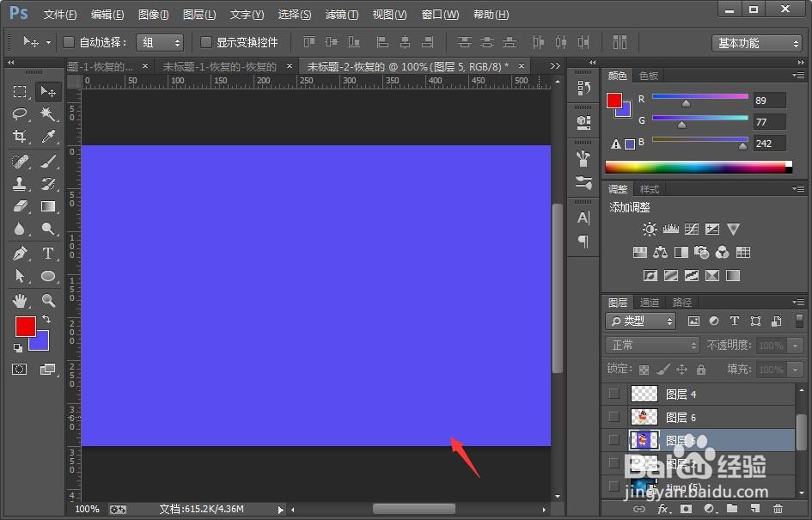Click the add layer style fx icon

(x=662, y=509)
